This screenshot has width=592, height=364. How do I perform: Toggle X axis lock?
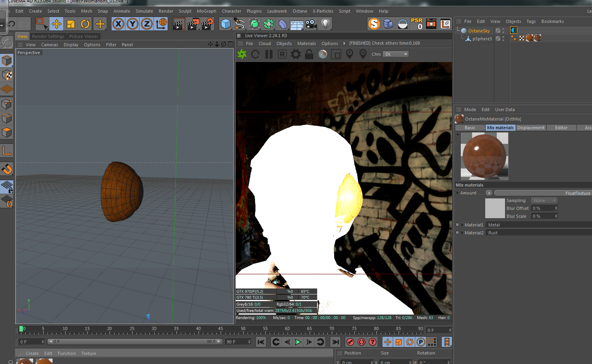tap(118, 24)
